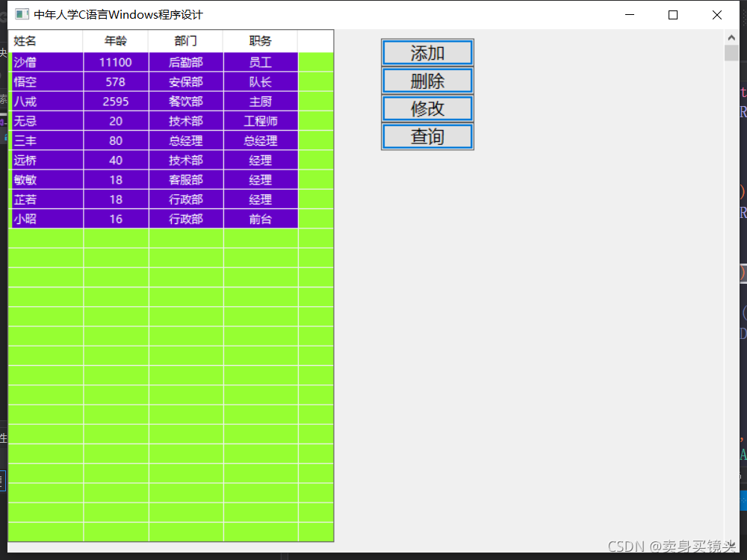Click the app icon in the title bar

pyautogui.click(x=22, y=14)
